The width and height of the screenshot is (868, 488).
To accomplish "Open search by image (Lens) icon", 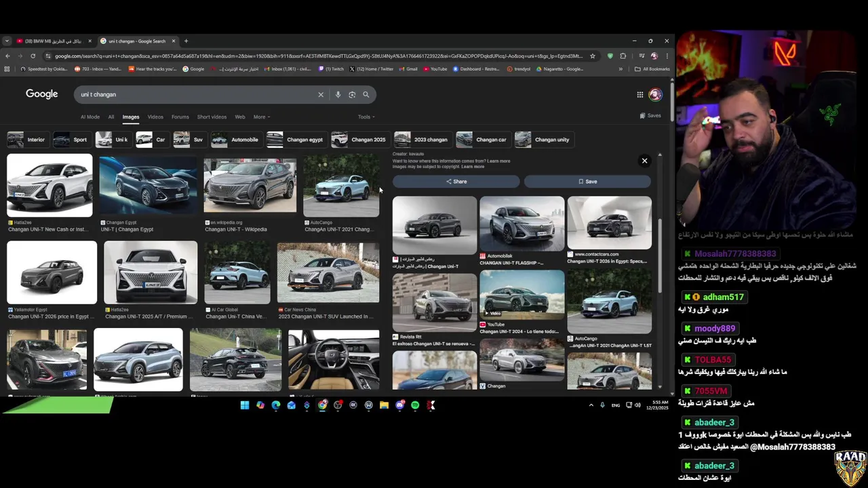I will click(x=352, y=95).
